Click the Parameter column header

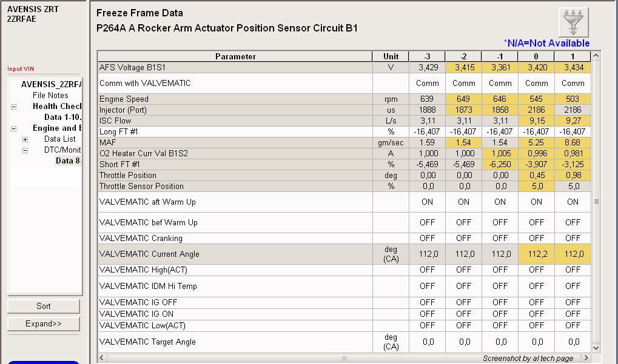click(x=235, y=56)
